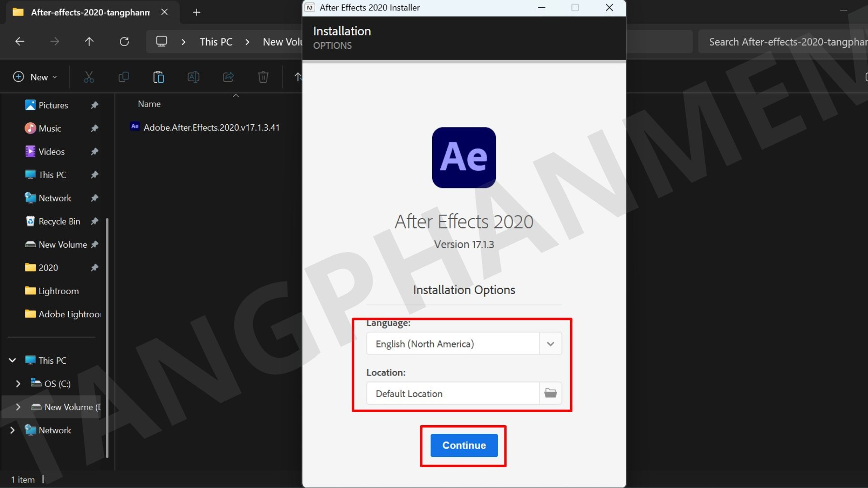The width and height of the screenshot is (868, 488).
Task: Open pinned Network in quick access
Action: click(55, 198)
